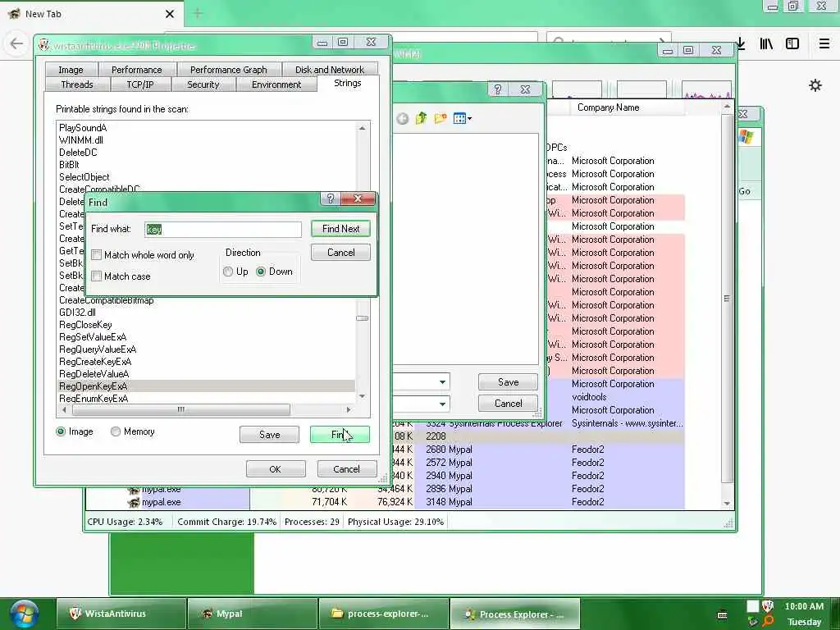This screenshot has width=840, height=630.
Task: Click the voidtools company name entry
Action: (589, 397)
